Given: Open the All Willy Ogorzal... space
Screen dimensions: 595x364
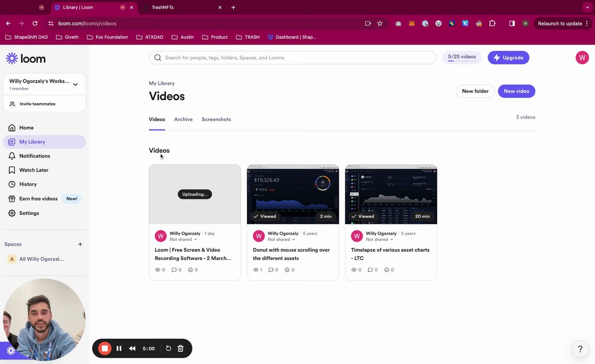Looking at the screenshot, I should 44,259.
